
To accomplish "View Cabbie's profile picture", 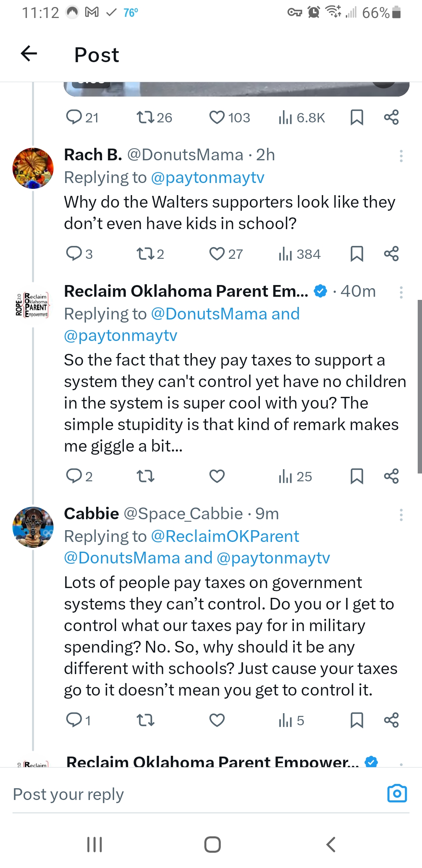I will click(33, 527).
